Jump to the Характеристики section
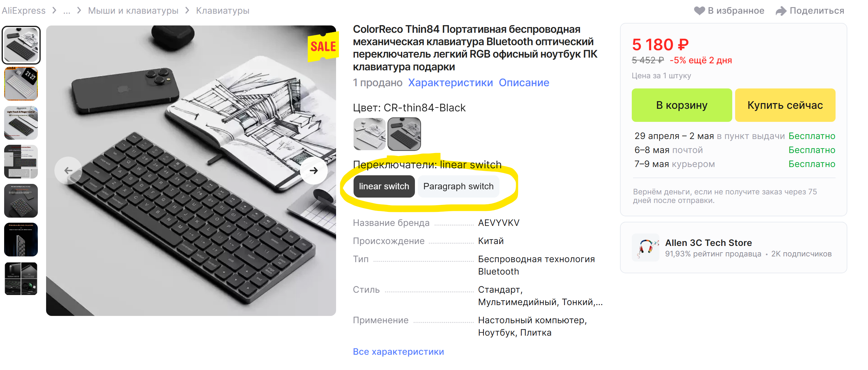The width and height of the screenshot is (868, 370). tap(450, 83)
